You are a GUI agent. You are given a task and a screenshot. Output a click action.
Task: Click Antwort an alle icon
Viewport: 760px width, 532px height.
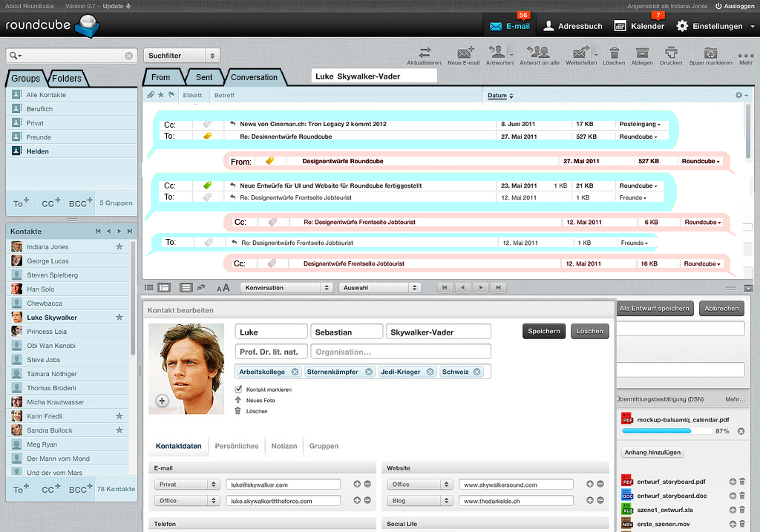coord(539,51)
